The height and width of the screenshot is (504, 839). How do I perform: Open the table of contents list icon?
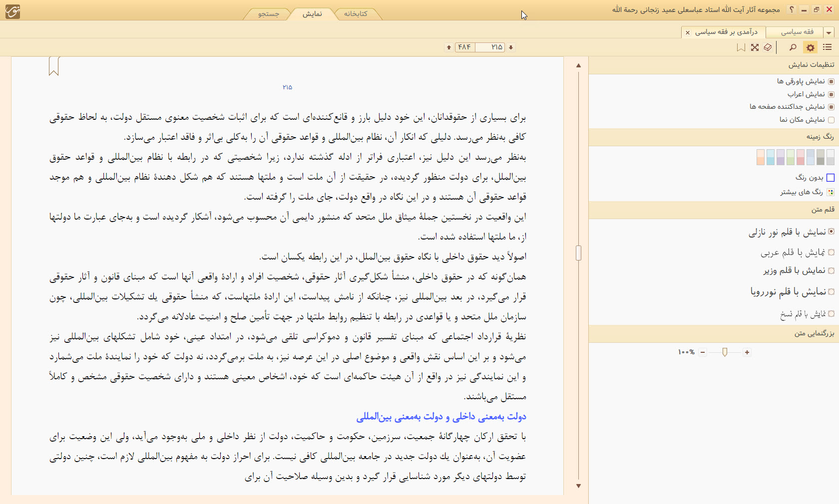click(x=827, y=47)
